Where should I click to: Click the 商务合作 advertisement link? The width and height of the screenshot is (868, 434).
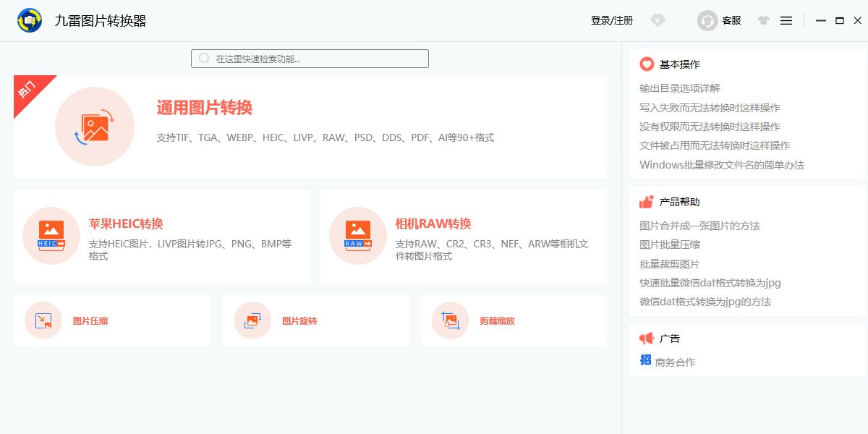(675, 362)
